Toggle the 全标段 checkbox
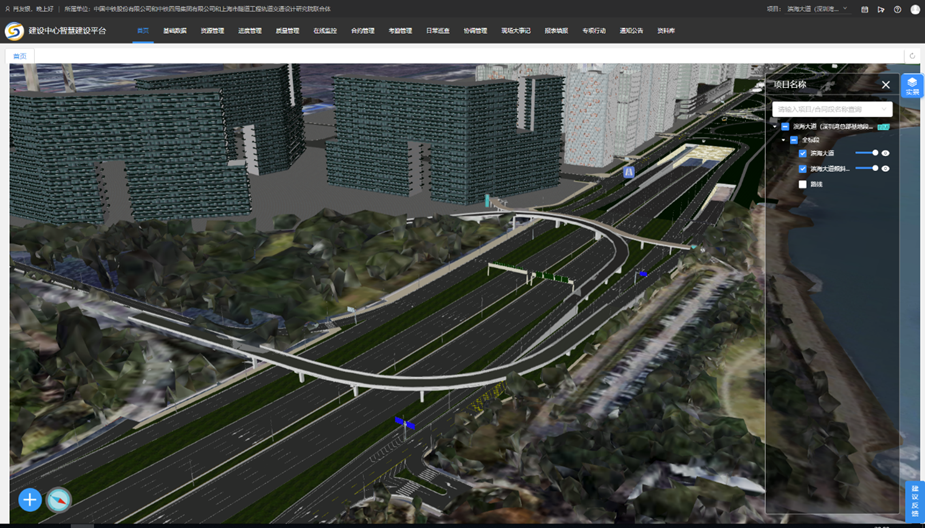 [x=793, y=140]
